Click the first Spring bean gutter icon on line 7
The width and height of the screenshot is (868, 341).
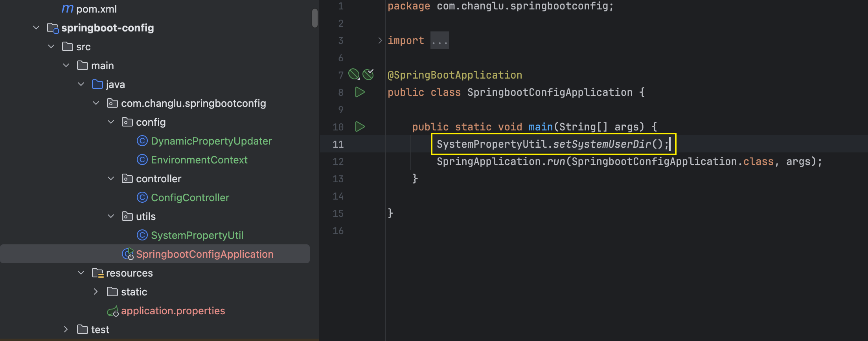point(354,74)
